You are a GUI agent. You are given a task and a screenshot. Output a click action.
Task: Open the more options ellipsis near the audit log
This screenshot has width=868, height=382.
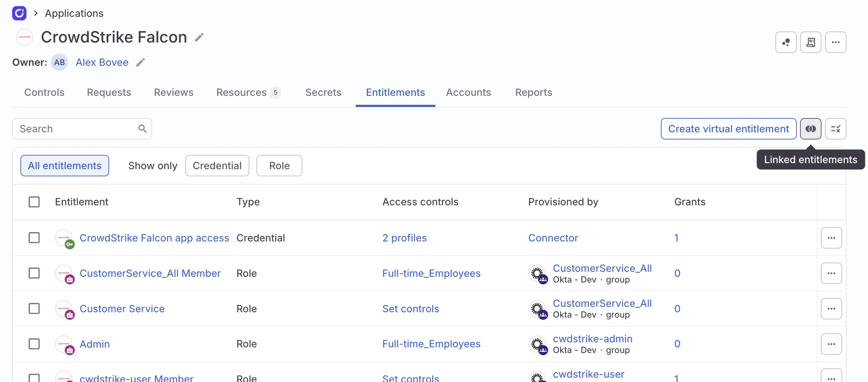836,42
